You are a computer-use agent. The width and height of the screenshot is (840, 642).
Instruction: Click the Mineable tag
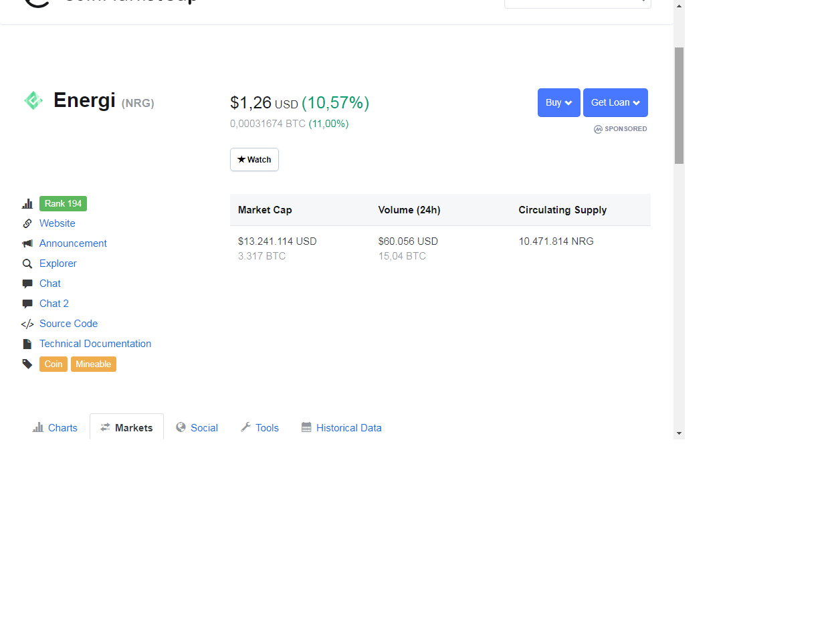[94, 364]
